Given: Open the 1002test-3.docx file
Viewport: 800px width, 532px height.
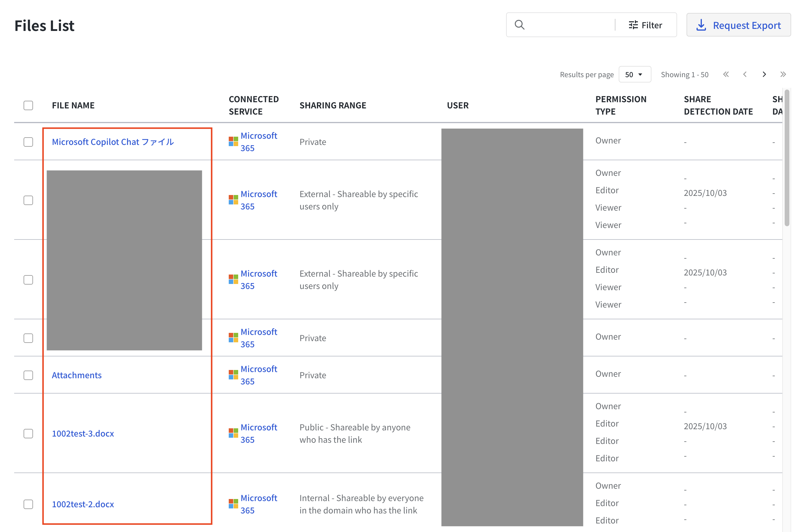Looking at the screenshot, I should (83, 433).
